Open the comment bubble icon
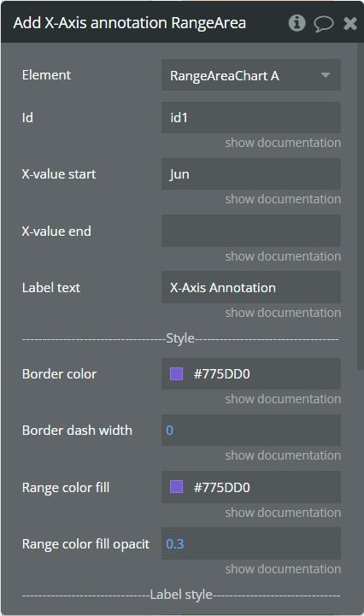 [x=324, y=24]
